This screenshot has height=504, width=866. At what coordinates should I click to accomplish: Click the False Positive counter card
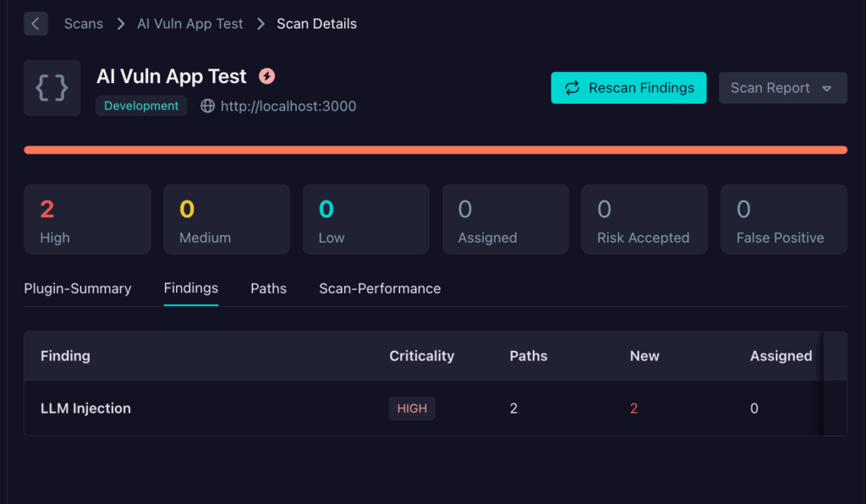click(x=783, y=219)
